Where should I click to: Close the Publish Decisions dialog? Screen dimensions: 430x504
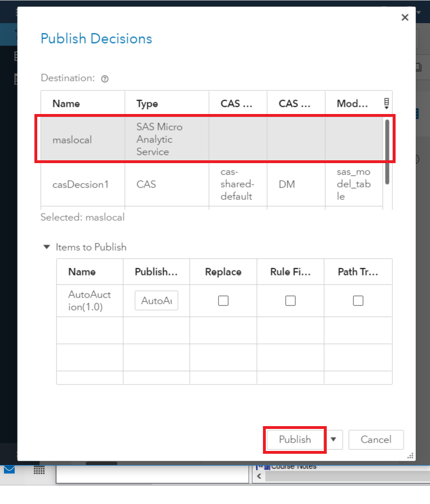pyautogui.click(x=405, y=17)
